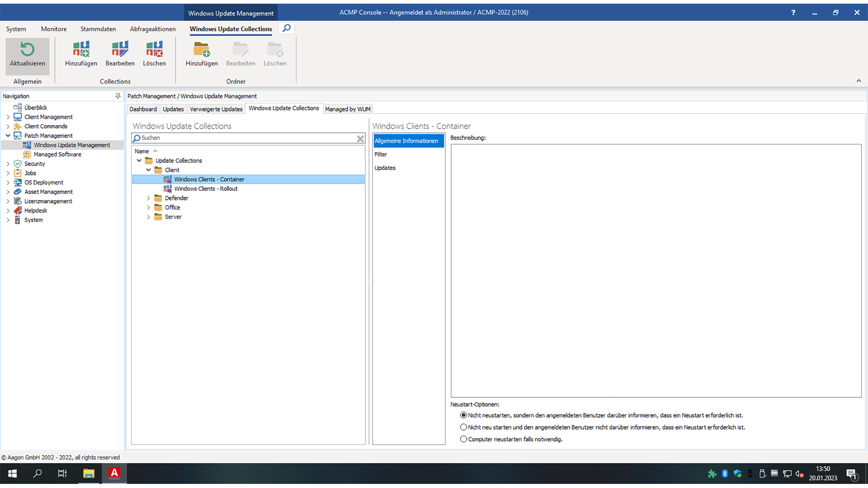The height and width of the screenshot is (488, 868).
Task: Open Helpdesk in the navigation
Action: point(36,211)
